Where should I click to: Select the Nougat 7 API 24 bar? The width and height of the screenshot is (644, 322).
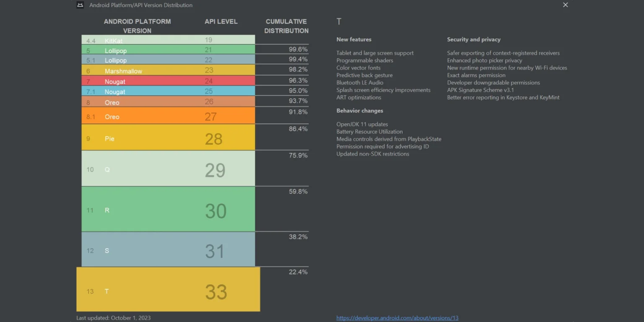pyautogui.click(x=168, y=80)
